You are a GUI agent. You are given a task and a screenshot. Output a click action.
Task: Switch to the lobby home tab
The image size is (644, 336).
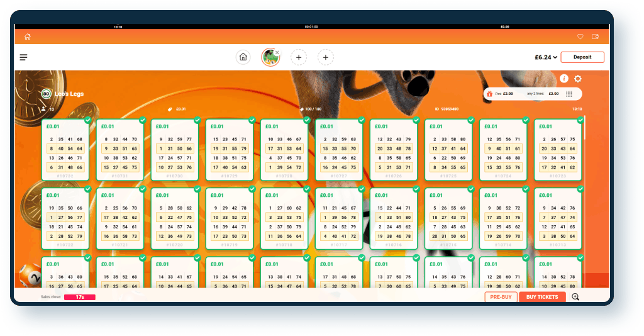pos(243,57)
